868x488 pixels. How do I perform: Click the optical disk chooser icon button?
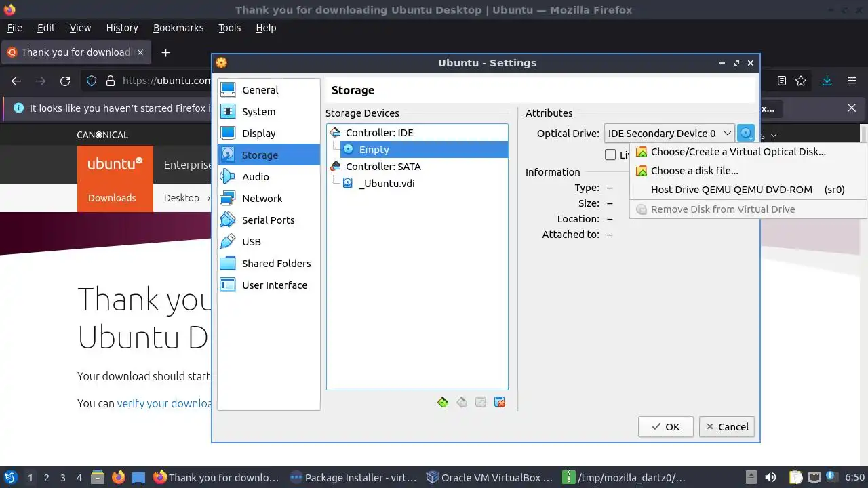tap(746, 134)
